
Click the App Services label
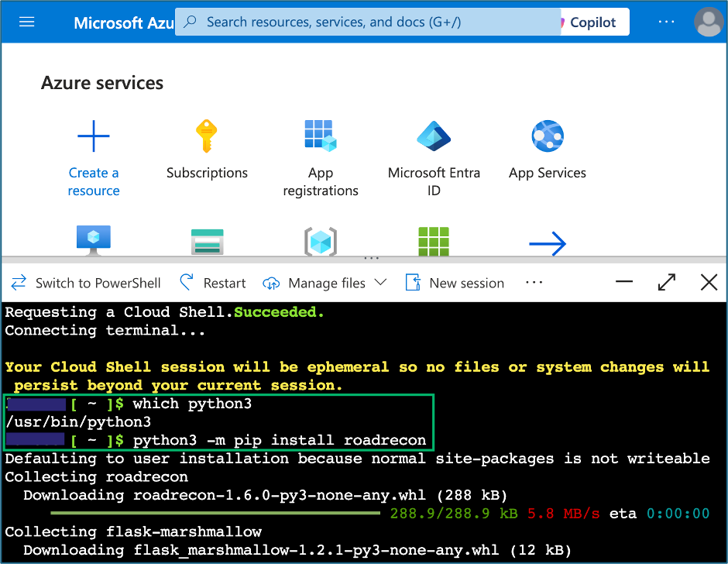[x=548, y=173]
